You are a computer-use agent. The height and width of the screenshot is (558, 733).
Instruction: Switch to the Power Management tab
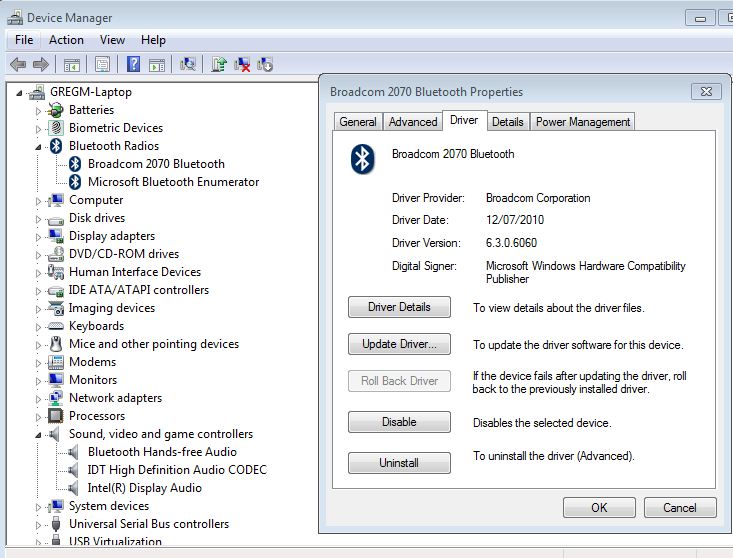point(583,122)
